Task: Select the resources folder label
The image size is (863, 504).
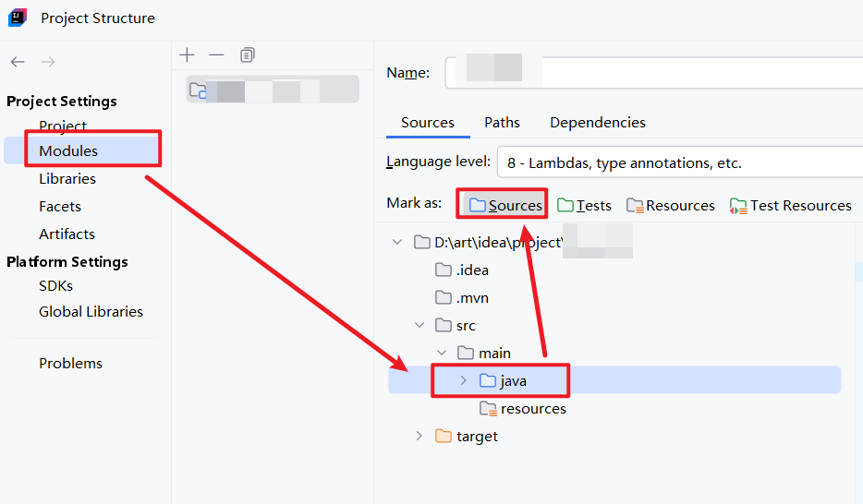Action: [533, 408]
